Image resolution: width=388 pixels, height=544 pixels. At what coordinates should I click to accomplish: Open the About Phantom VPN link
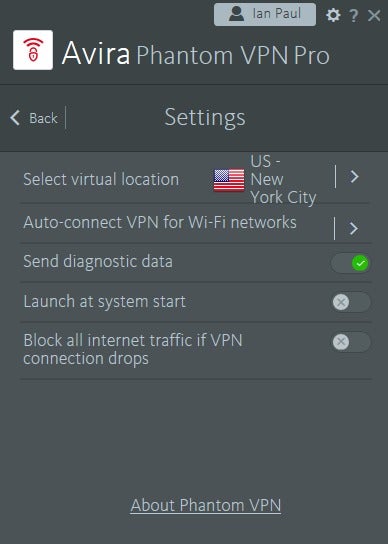(x=205, y=505)
